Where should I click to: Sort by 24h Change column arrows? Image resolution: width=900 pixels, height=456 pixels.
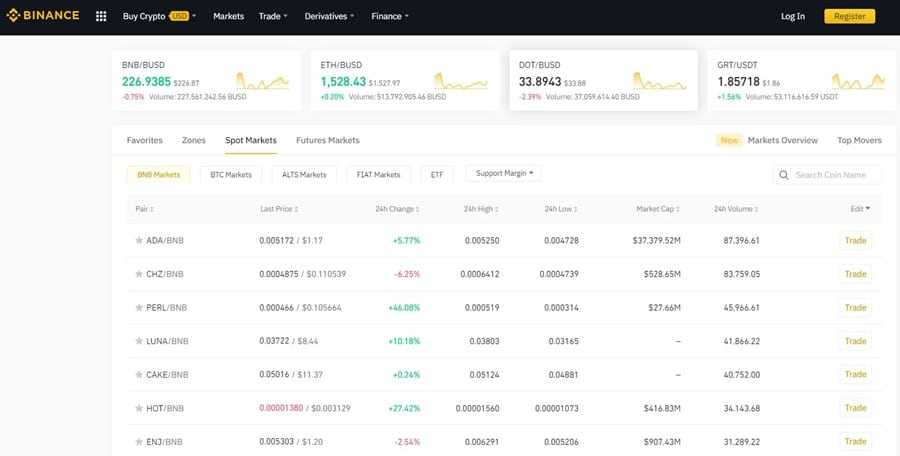(418, 209)
